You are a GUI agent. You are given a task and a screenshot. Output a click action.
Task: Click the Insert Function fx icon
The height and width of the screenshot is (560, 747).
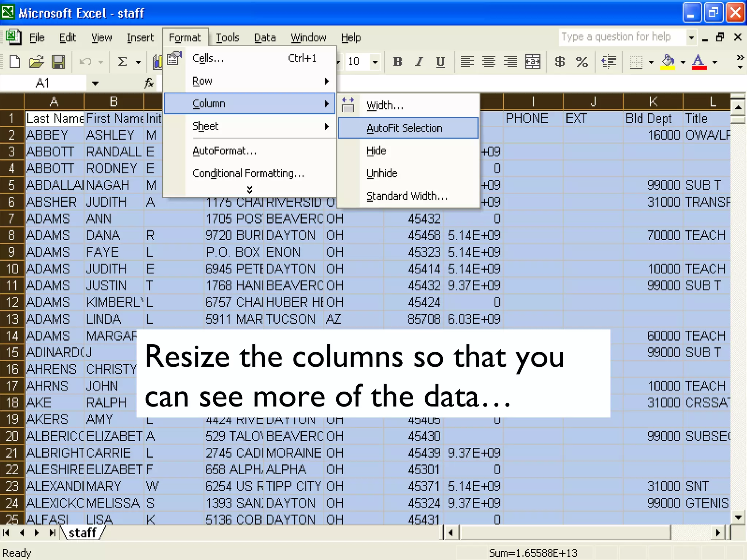149,83
